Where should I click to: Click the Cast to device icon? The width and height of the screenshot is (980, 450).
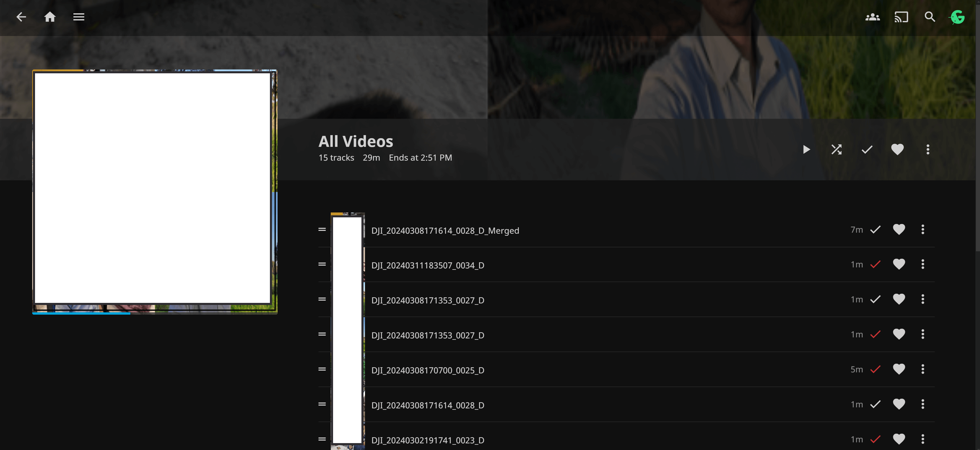pyautogui.click(x=901, y=17)
